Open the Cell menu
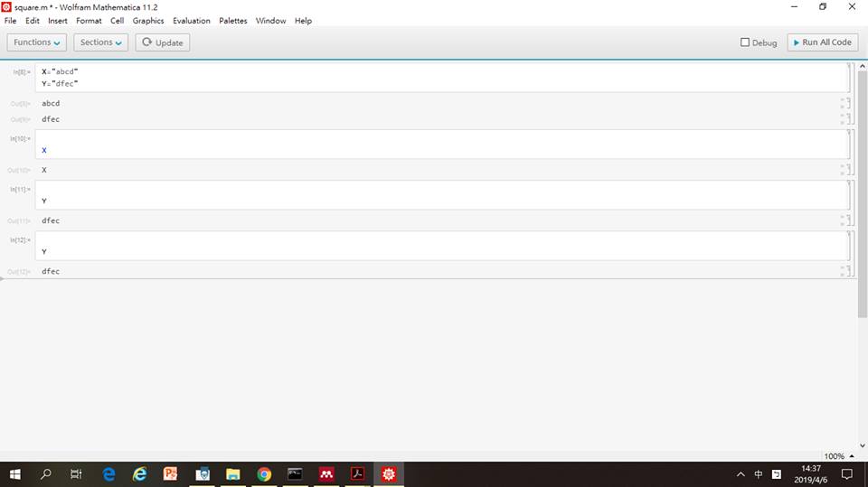Image resolution: width=868 pixels, height=487 pixels. 117,21
